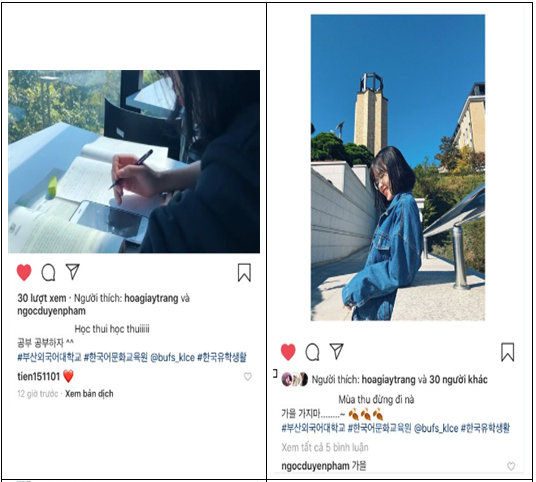Tap the girl in denim jacket photo
Screen dimensions: 536x482
398,168
